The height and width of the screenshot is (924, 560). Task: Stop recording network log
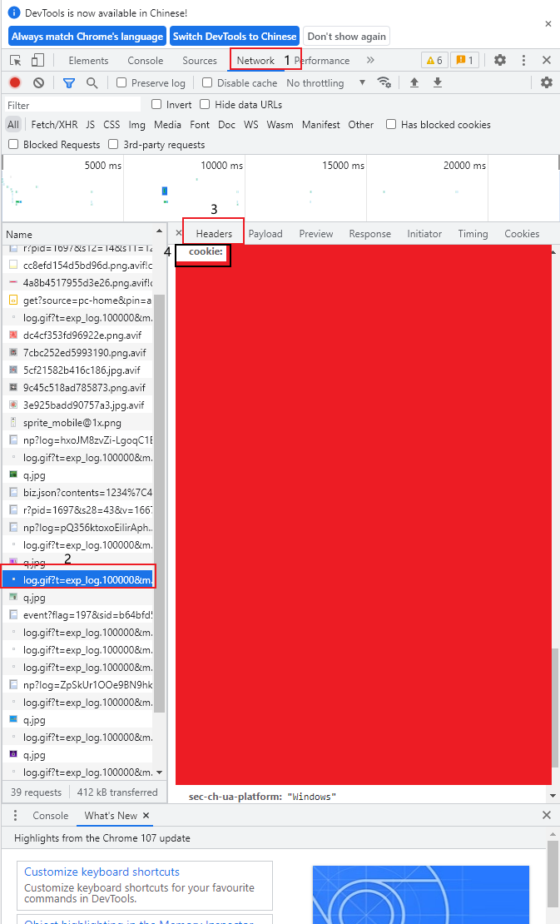(x=15, y=83)
